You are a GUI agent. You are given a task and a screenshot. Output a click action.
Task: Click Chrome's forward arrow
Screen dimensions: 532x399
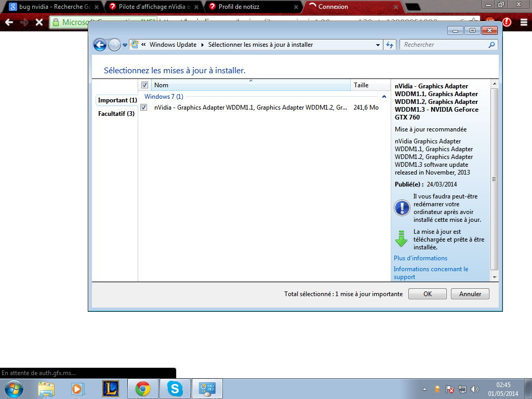click(24, 22)
